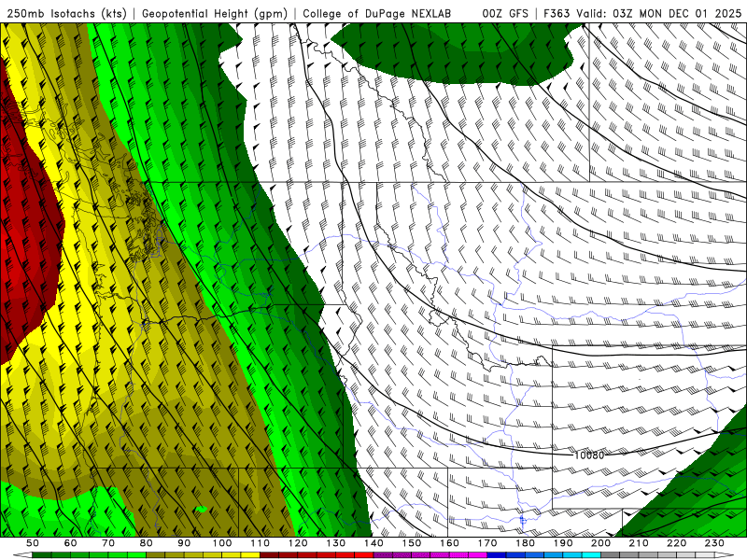Click the "F363" forecast hour text
747x560 pixels.
click(557, 13)
